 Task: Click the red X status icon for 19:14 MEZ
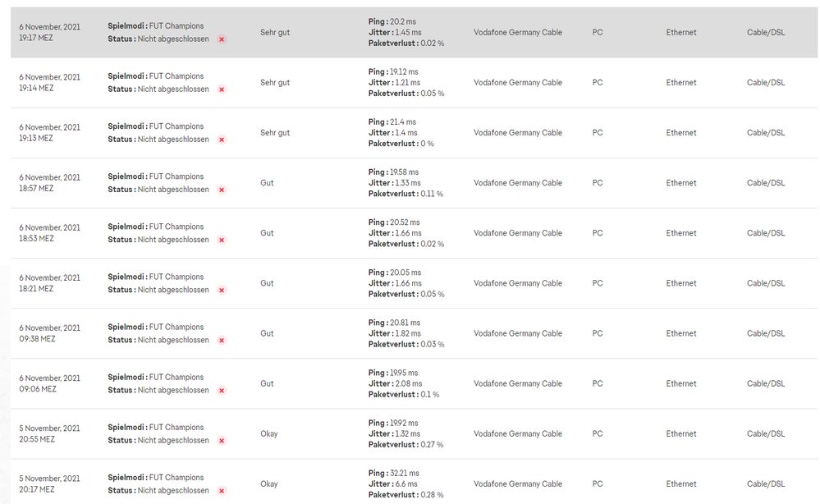222,89
